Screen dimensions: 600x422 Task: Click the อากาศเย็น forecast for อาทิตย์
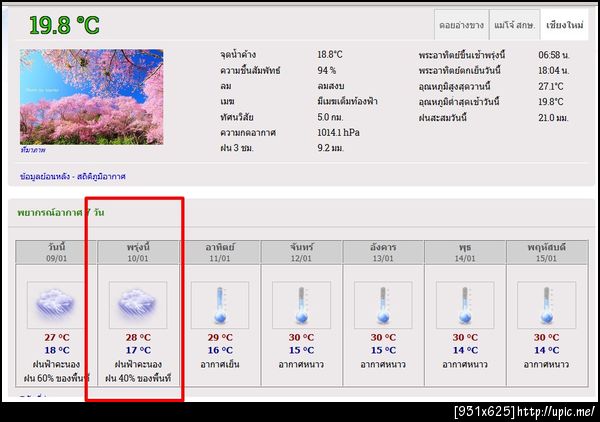tap(220, 364)
